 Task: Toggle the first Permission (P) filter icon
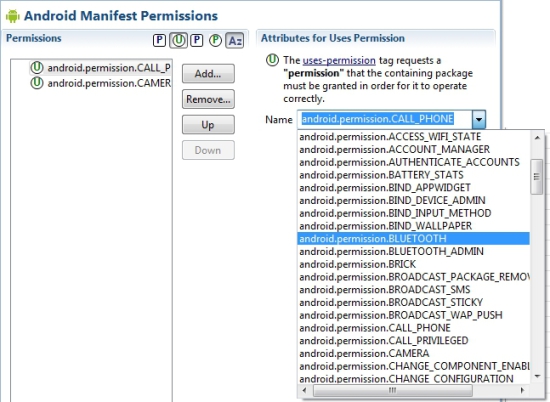point(159,40)
